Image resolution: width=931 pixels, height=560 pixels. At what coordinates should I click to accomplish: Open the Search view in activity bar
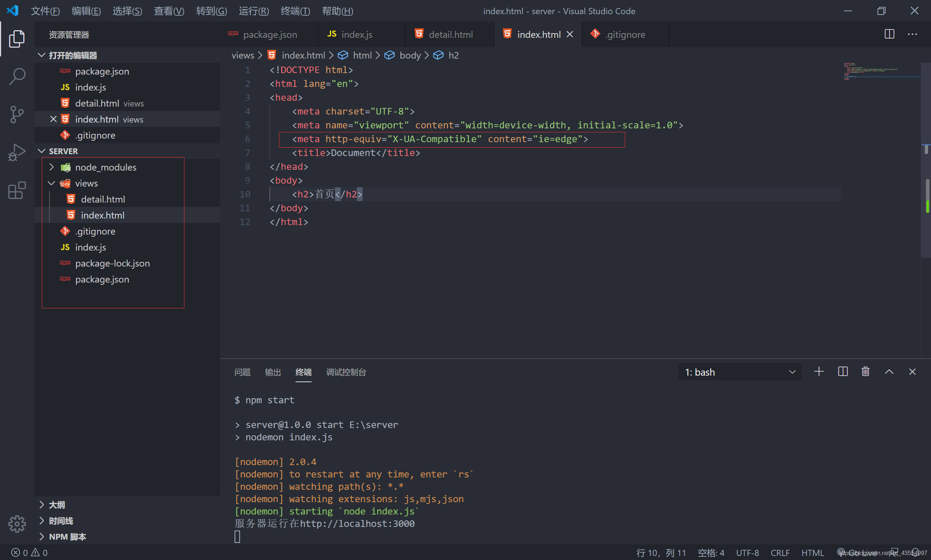tap(17, 76)
